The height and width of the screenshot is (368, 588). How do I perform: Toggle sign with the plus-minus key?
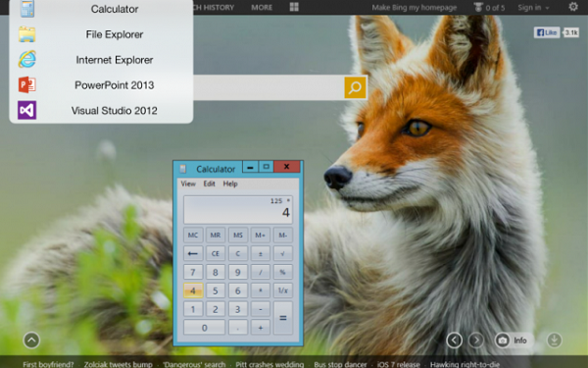(x=261, y=253)
